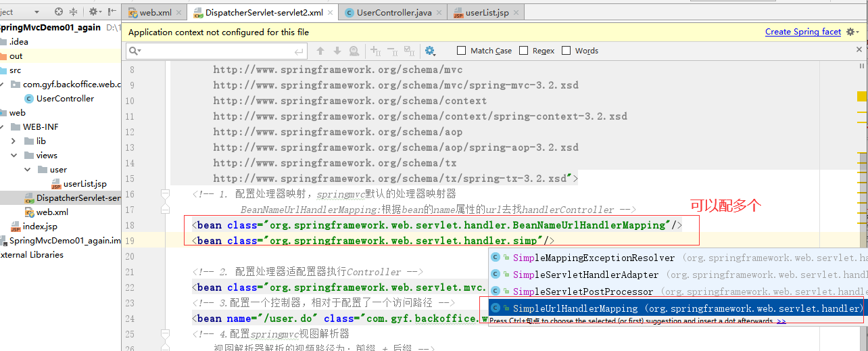Switch to the UserController.java tab
This screenshot has height=351, width=868.
point(393,13)
